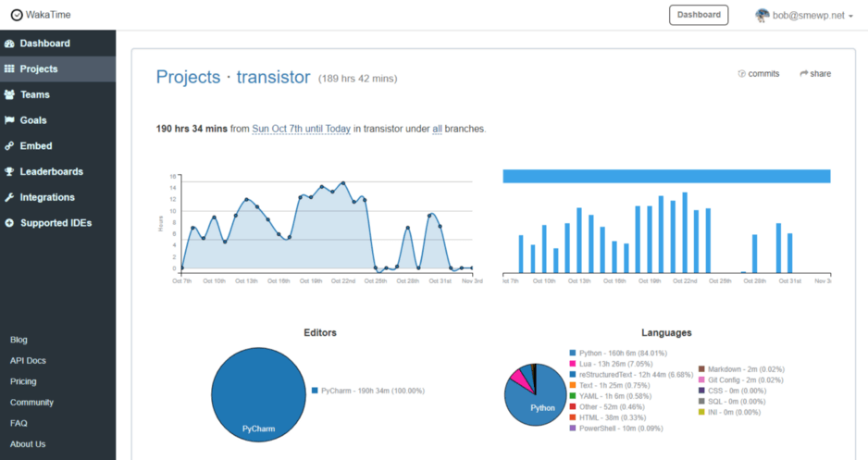Go to Goals in the sidebar
Screen dimensions: 868x460
tap(58, 120)
